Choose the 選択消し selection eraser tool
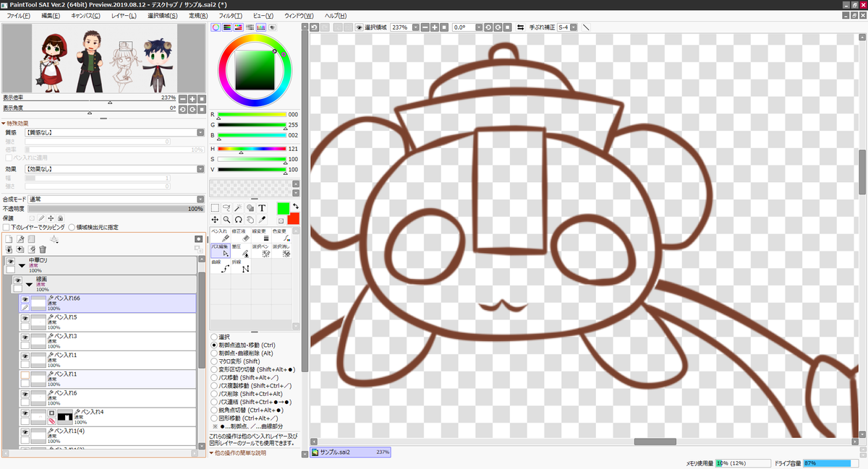This screenshot has height=469, width=868. (x=282, y=250)
